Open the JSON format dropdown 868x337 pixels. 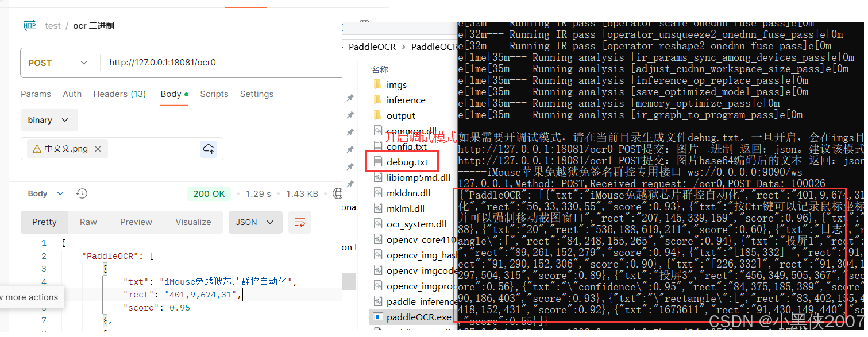(x=255, y=222)
